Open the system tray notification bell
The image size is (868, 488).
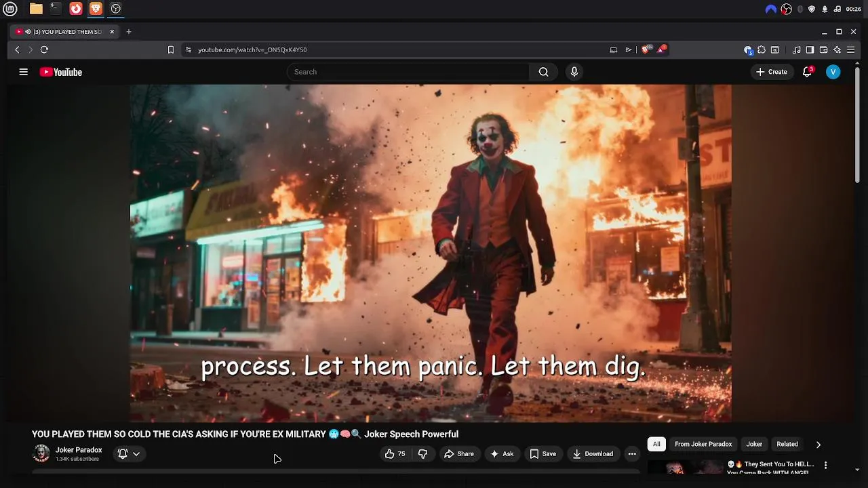click(x=825, y=9)
